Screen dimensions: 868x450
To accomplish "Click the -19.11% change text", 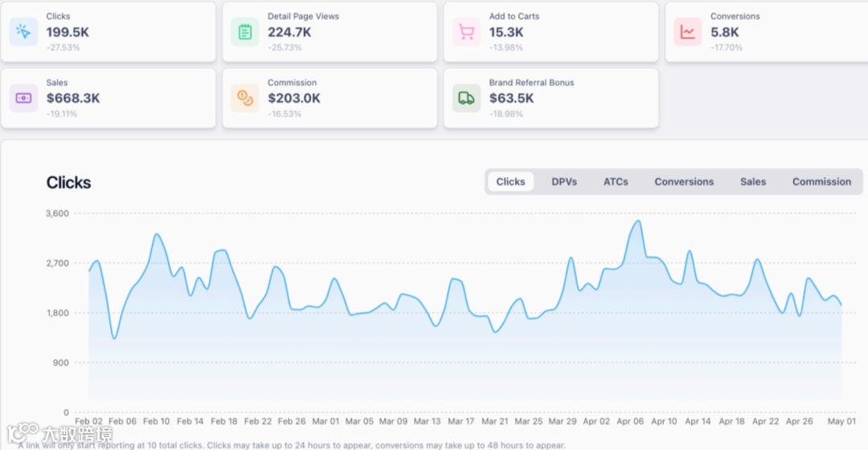I will point(61,114).
